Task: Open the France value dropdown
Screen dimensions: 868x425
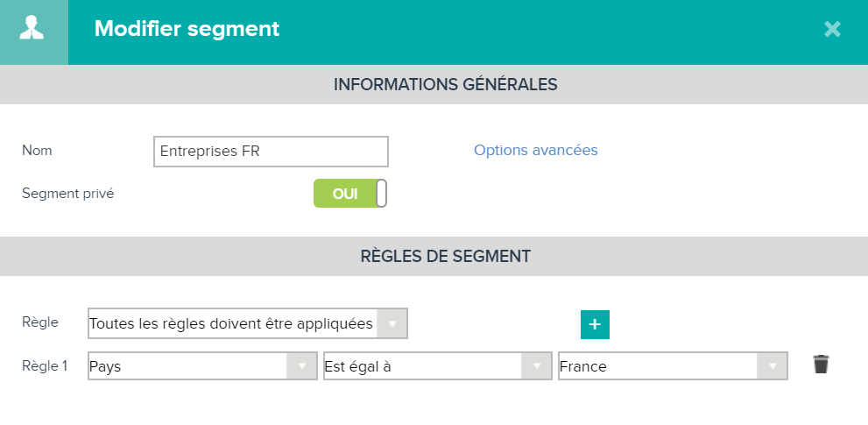Action: point(673,365)
